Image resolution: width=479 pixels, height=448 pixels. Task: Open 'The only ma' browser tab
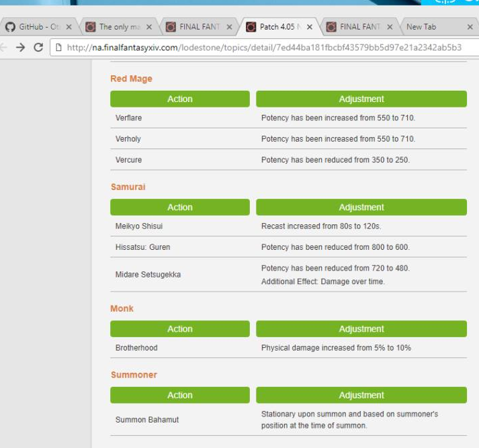(120, 27)
